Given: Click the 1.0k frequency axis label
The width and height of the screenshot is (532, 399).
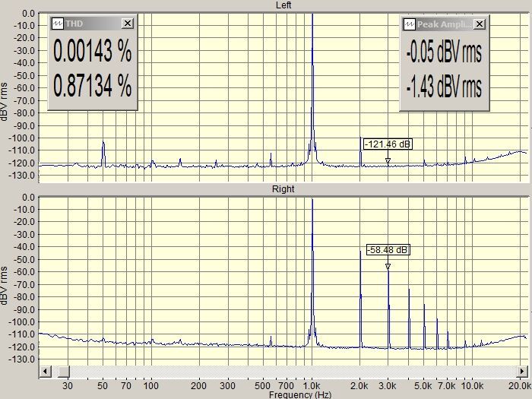Looking at the screenshot, I should tap(312, 386).
